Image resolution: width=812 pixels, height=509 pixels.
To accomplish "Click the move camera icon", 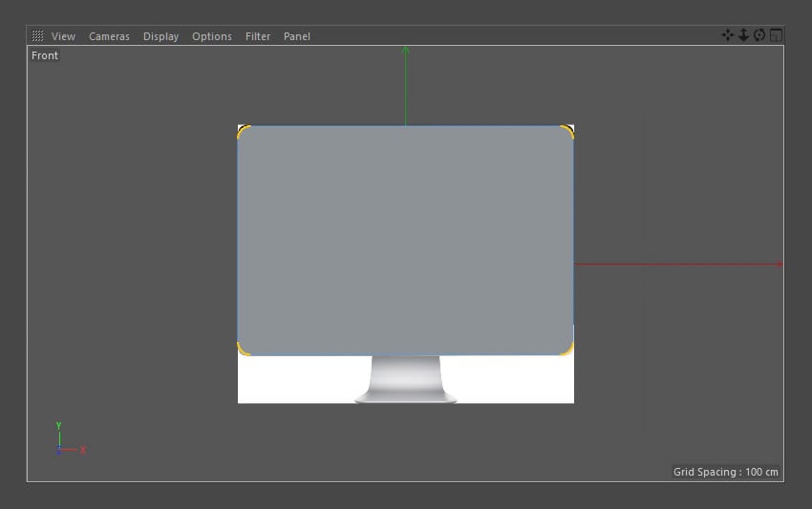I will (728, 35).
